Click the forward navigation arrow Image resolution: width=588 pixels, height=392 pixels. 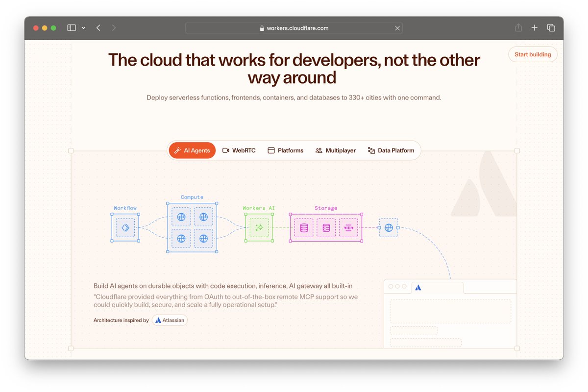[x=114, y=28]
